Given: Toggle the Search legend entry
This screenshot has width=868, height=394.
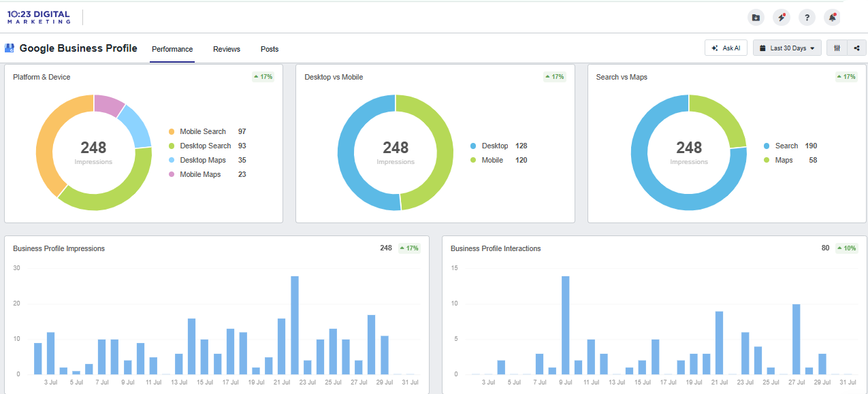Looking at the screenshot, I should point(790,146).
